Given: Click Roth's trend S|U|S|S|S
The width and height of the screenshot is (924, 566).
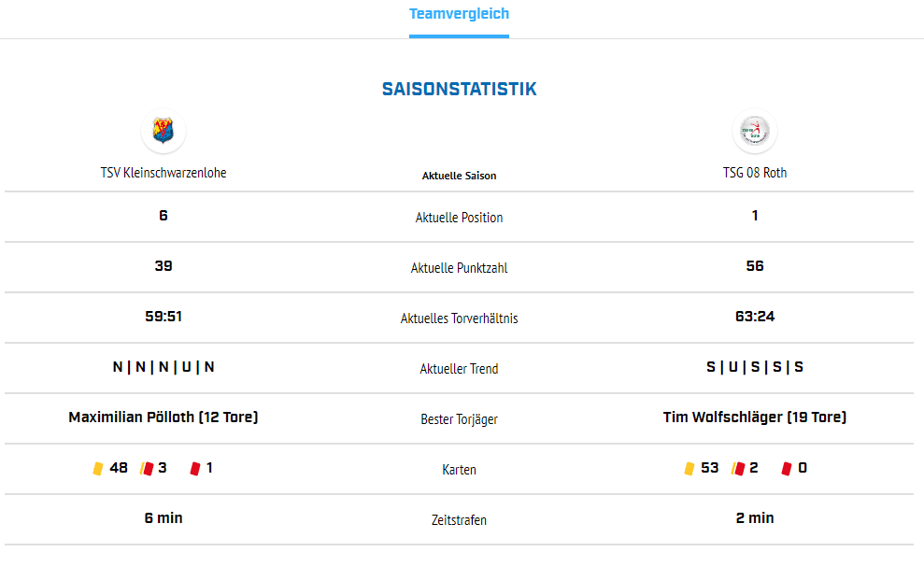Looking at the screenshot, I should [x=755, y=367].
